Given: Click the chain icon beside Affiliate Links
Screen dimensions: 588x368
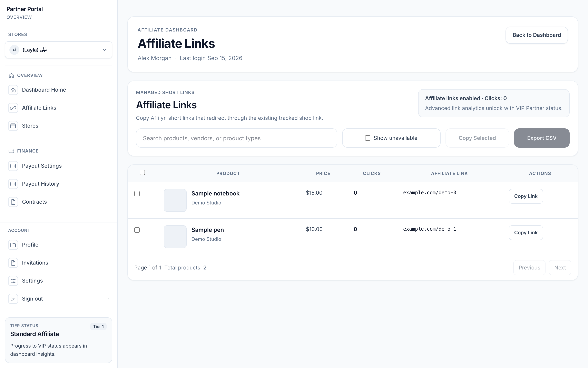Looking at the screenshot, I should click(13, 108).
